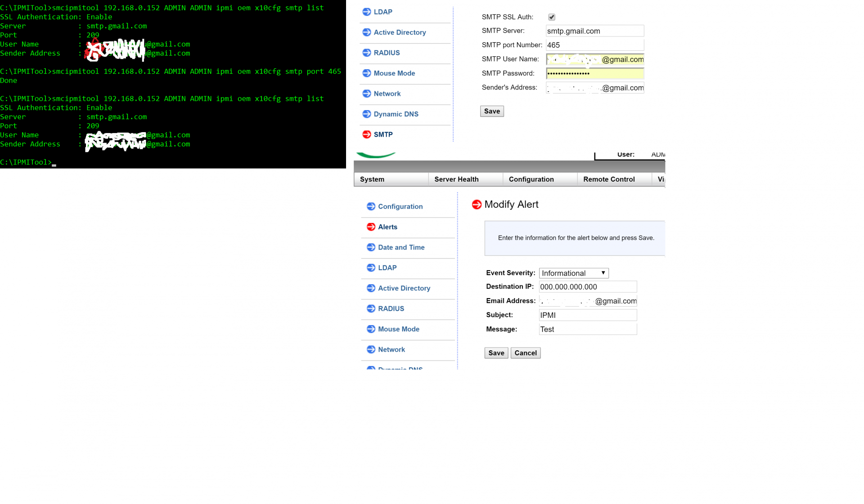
Task: Open the LDAP link in the lower sidebar
Action: (387, 268)
